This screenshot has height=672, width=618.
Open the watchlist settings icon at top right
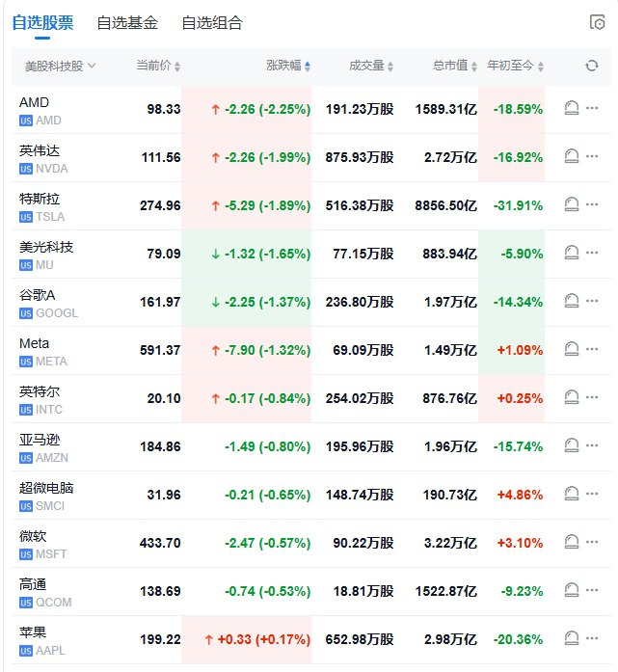coord(598,22)
